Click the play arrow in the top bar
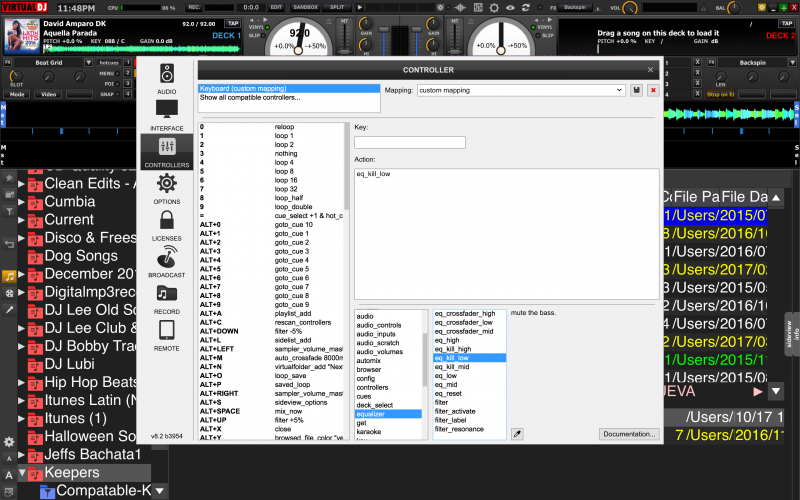The image size is (800, 500). pyautogui.click(x=360, y=7)
